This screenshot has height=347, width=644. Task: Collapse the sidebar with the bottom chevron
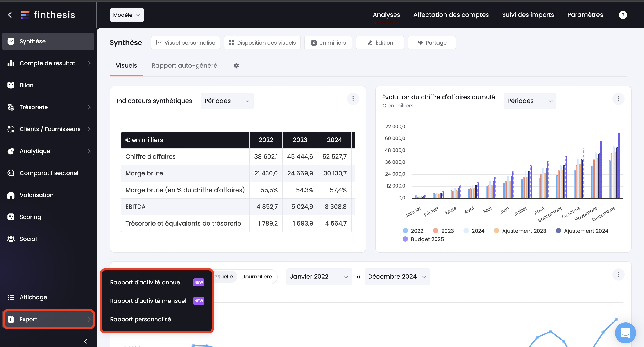(x=86, y=341)
